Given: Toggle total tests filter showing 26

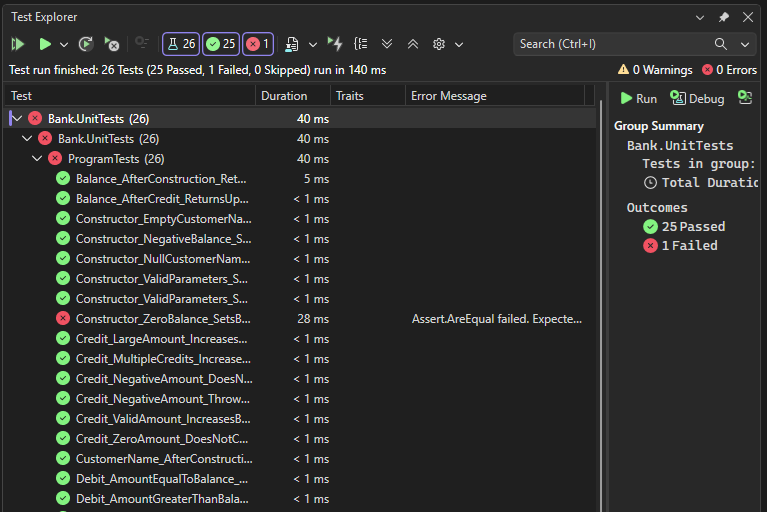Looking at the screenshot, I should 181,44.
